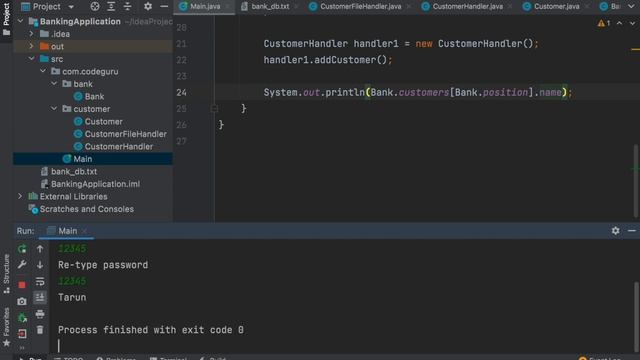Go down the stack trace arrow

[40, 265]
